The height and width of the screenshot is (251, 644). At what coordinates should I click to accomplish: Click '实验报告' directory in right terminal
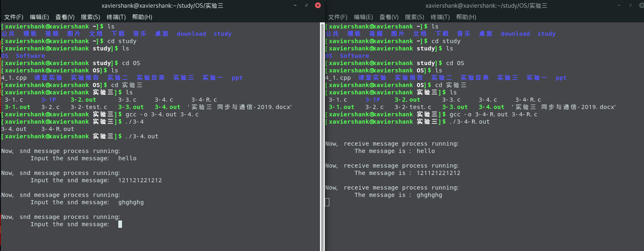[x=409, y=78]
